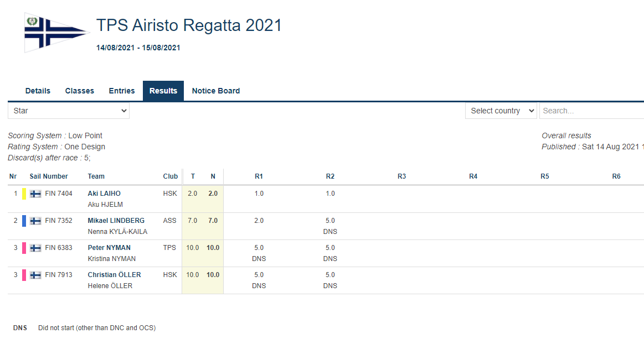This screenshot has height=344, width=644.
Task: Click the Aki LAIHO team name
Action: click(104, 194)
